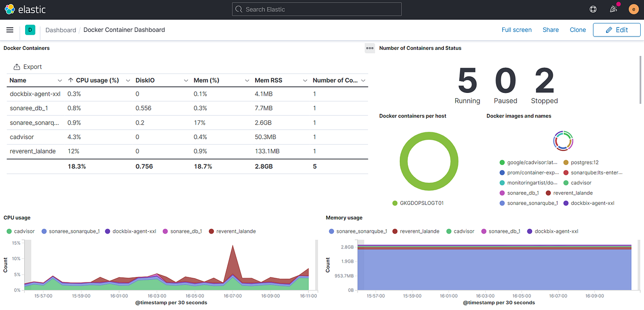Image resolution: width=644 pixels, height=310 pixels.
Task: Open the newsfeed notifications icon with pink badge
Action: coord(613,9)
